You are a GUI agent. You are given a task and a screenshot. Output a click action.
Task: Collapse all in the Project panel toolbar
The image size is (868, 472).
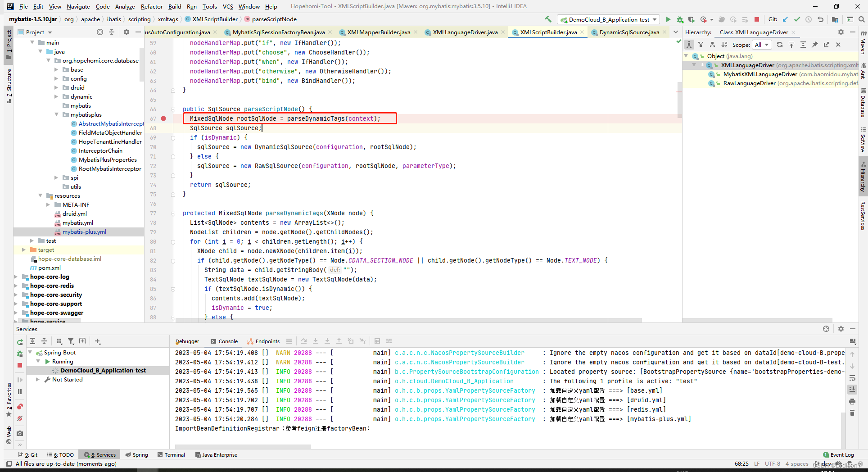[112, 32]
